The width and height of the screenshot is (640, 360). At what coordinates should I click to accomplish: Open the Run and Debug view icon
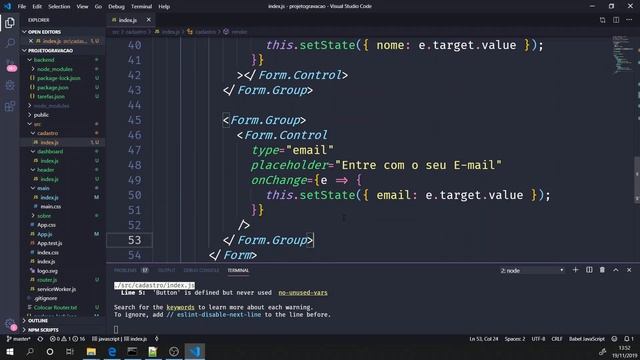(10, 85)
